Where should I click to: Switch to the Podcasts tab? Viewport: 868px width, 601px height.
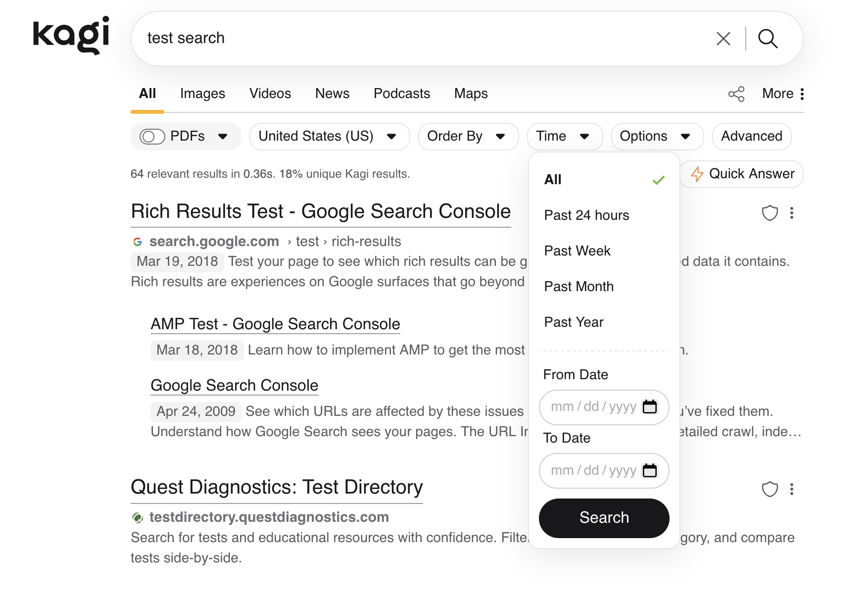click(402, 93)
